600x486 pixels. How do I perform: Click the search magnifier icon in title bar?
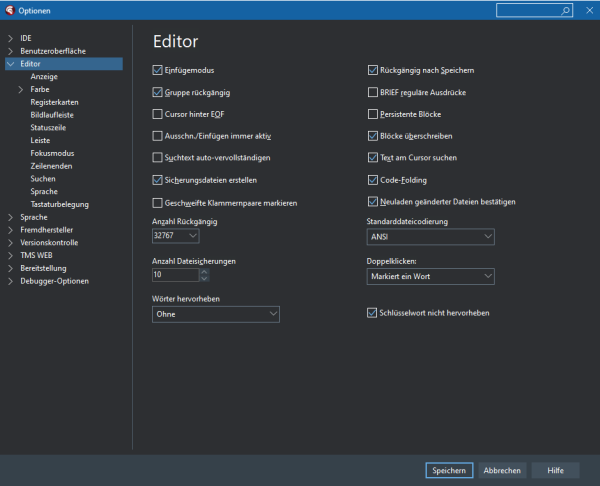pyautogui.click(x=568, y=10)
